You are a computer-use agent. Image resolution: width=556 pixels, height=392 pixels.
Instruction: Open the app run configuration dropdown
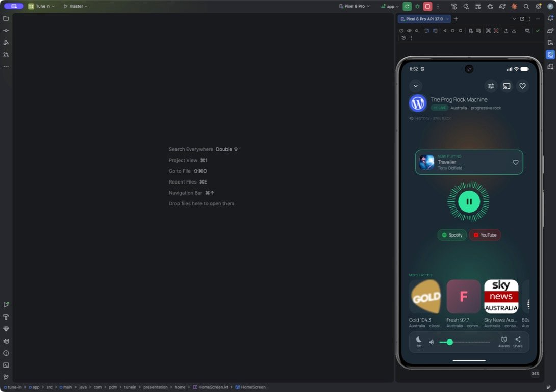point(390,6)
